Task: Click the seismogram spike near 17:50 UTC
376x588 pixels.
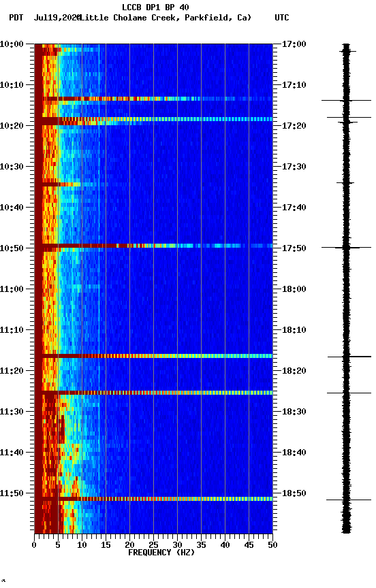Action: click(346, 248)
